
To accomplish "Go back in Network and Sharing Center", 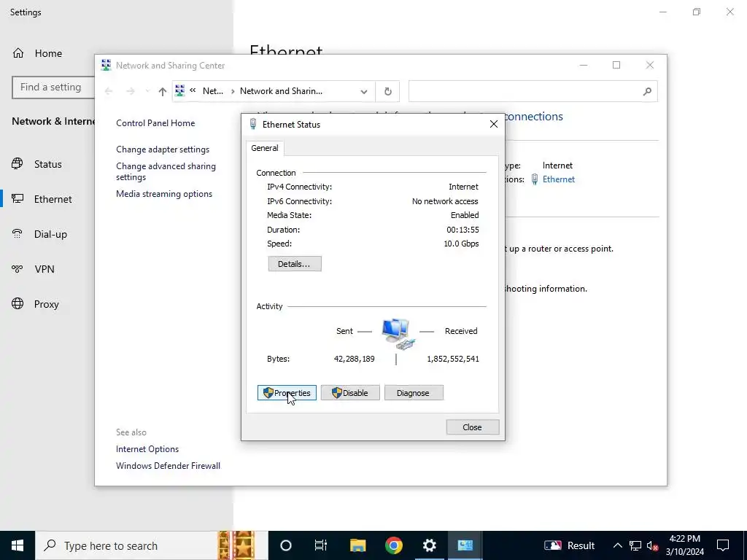I will 109,91.
